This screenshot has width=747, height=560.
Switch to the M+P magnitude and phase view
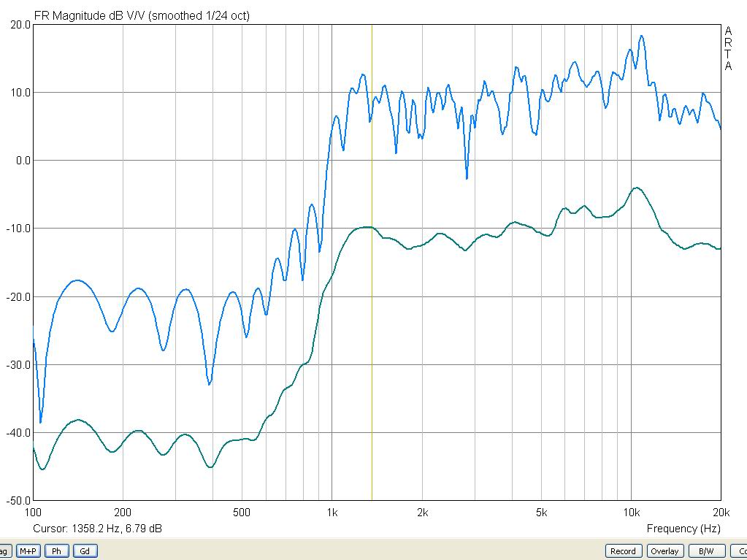tap(28, 551)
